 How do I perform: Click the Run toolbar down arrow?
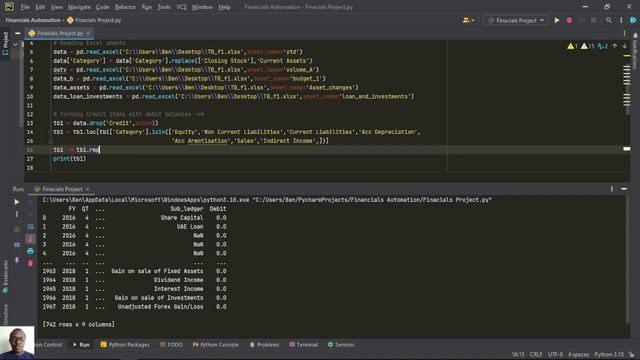tap(30, 214)
